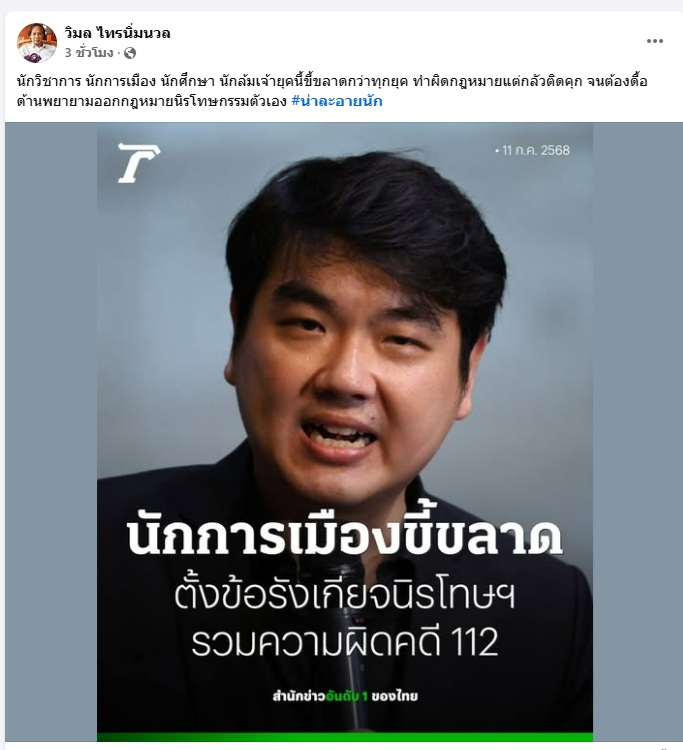Click the line 'รวมความผิดคดี 112'
This screenshot has width=683, height=750.
point(344,642)
